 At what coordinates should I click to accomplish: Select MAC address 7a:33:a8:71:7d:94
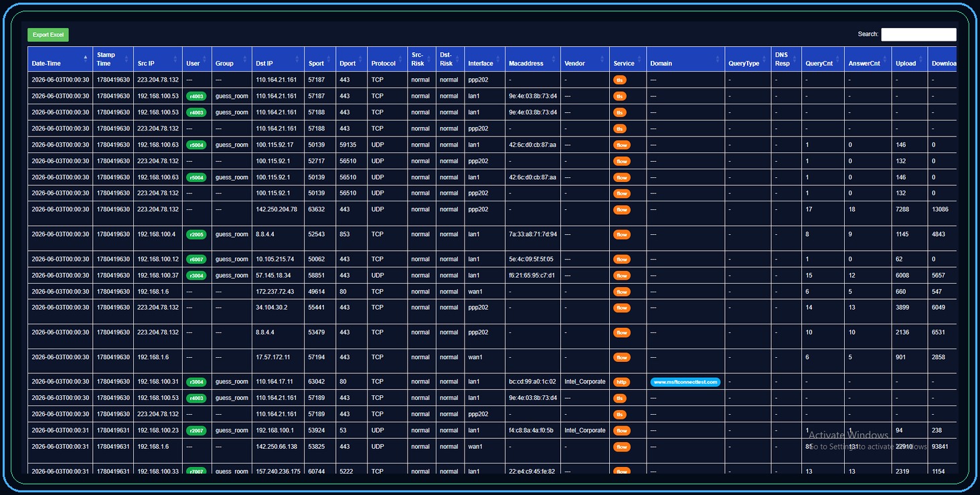click(532, 234)
